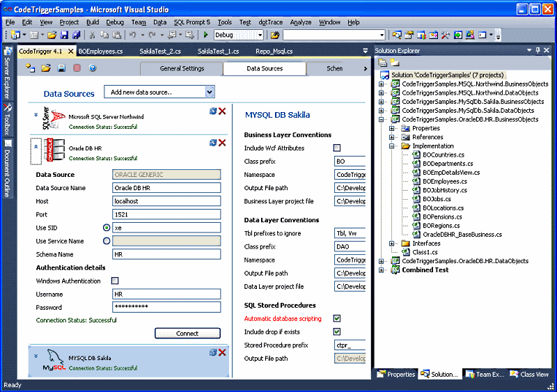This screenshot has width=557, height=392.
Task: Expand the Microsoft SQL Server Northwind section
Action: coord(36,113)
